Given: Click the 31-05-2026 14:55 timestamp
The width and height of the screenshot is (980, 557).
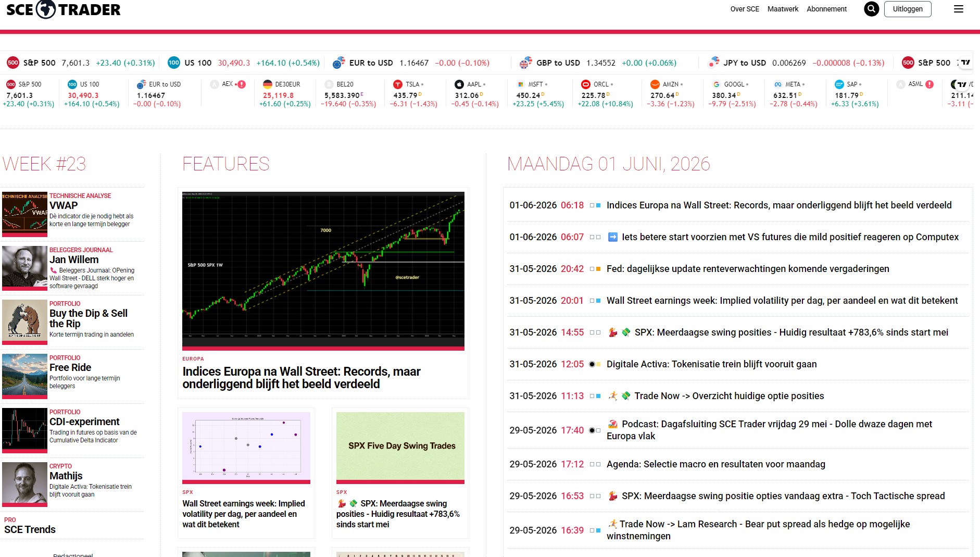Looking at the screenshot, I should click(546, 332).
